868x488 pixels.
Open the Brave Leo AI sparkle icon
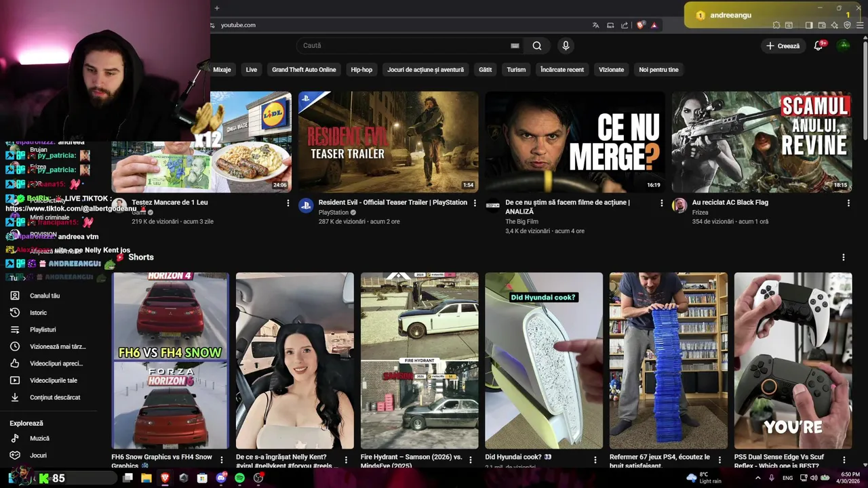(x=834, y=25)
